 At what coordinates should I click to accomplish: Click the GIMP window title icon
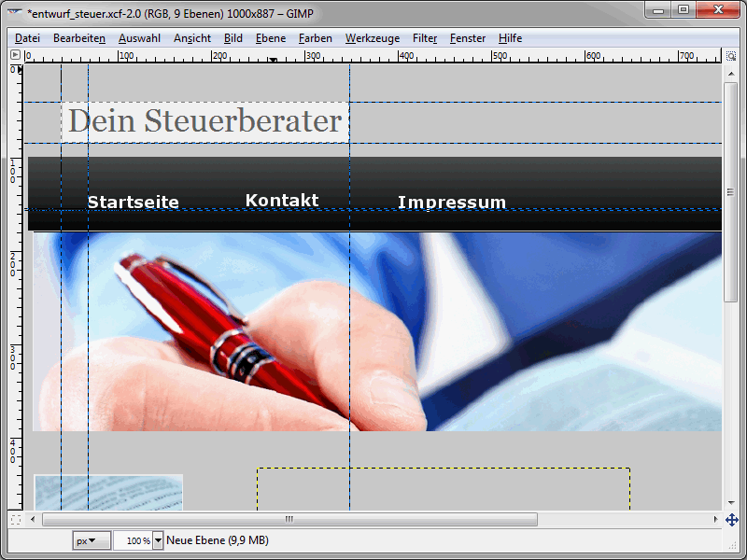click(15, 13)
